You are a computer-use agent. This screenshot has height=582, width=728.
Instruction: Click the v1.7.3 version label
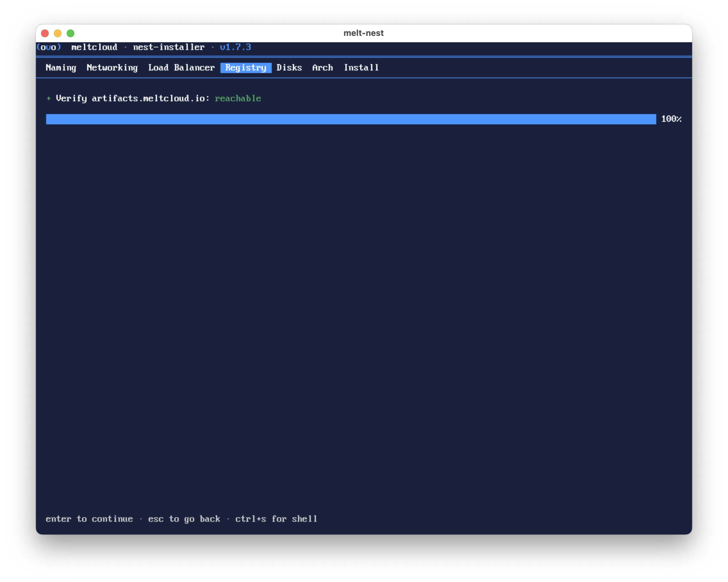click(236, 47)
